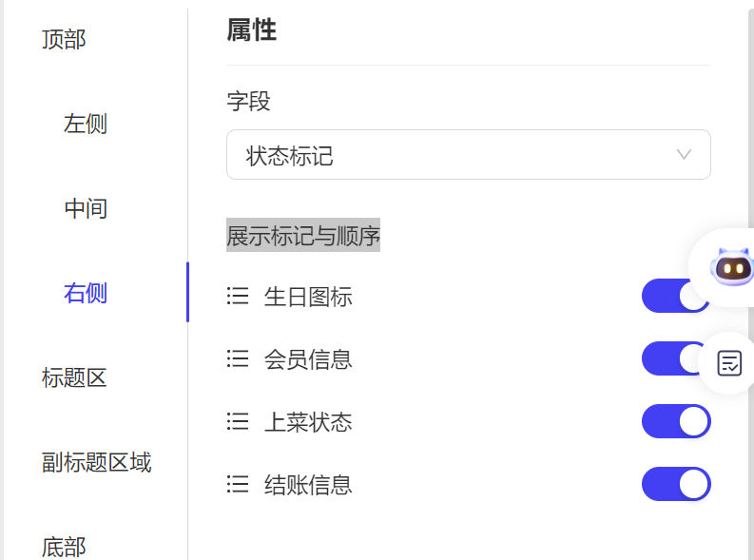754x560 pixels.
Task: Click the reorder handle beside 上菜状态
Action: 238,421
